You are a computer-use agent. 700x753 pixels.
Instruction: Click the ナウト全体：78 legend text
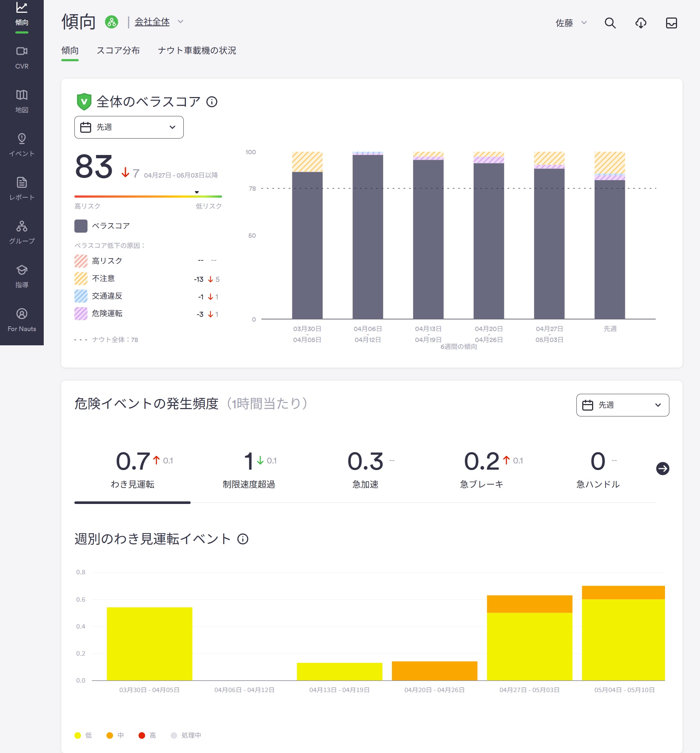(115, 340)
